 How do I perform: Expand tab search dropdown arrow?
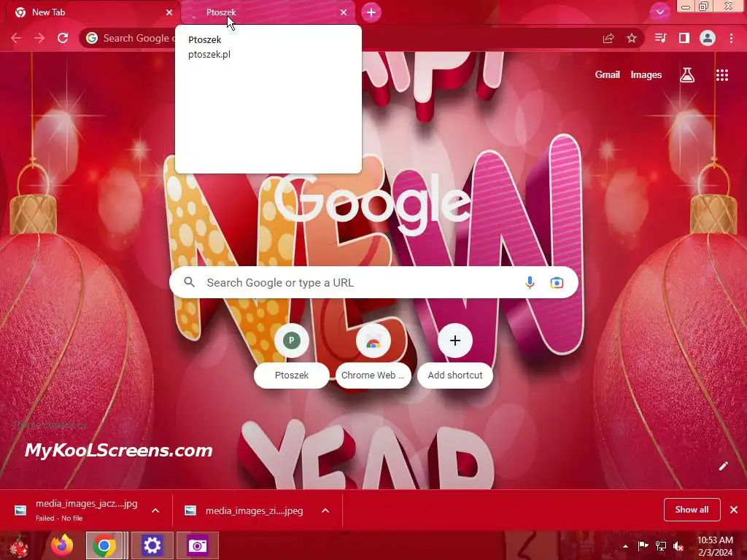click(659, 12)
